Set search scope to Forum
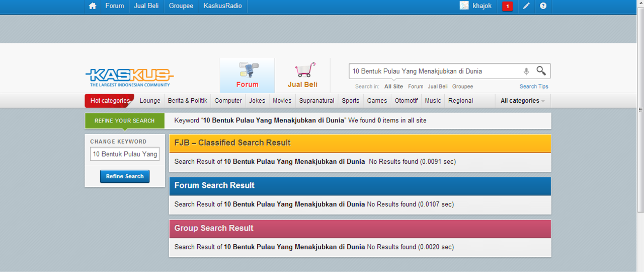 tap(416, 87)
